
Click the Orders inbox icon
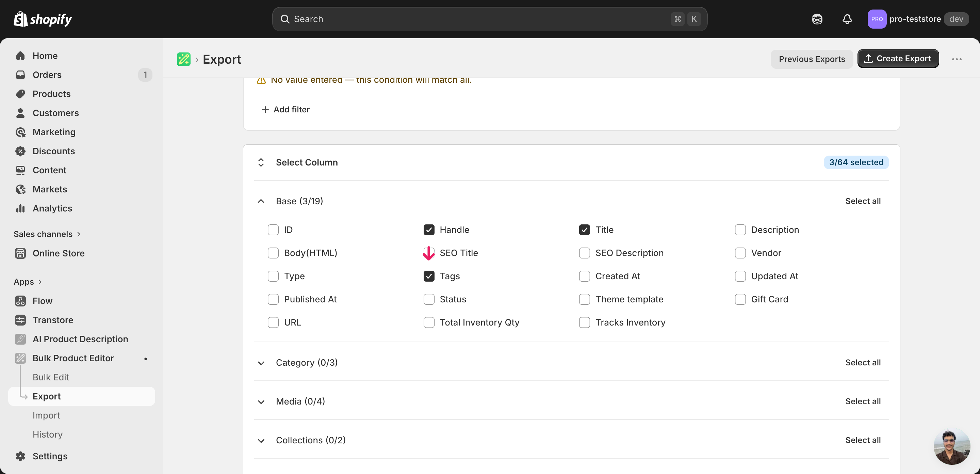coord(20,75)
